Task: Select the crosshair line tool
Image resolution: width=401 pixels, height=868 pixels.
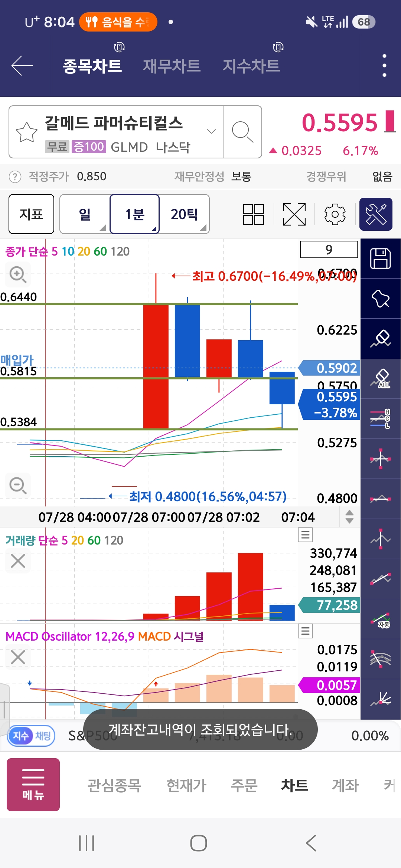Action: pos(381,459)
